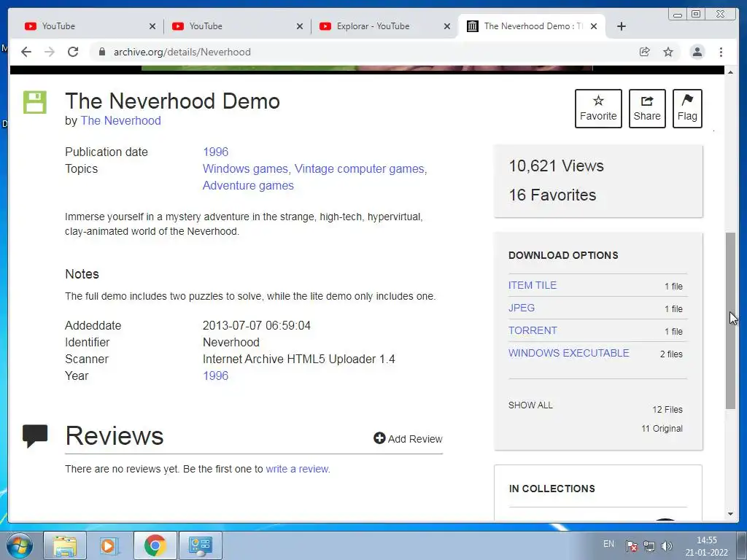
Task: Click Add Review
Action: pyautogui.click(x=408, y=438)
